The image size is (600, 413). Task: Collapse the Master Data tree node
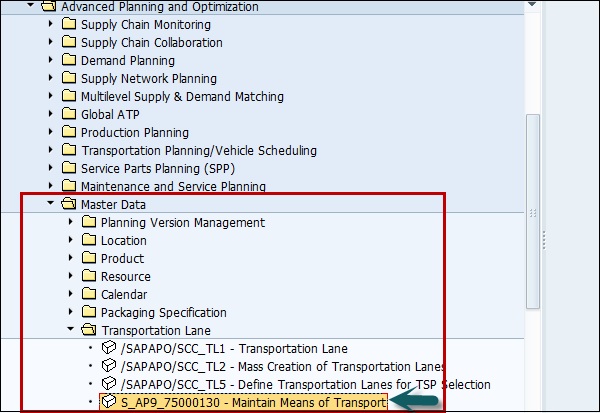pos(51,205)
